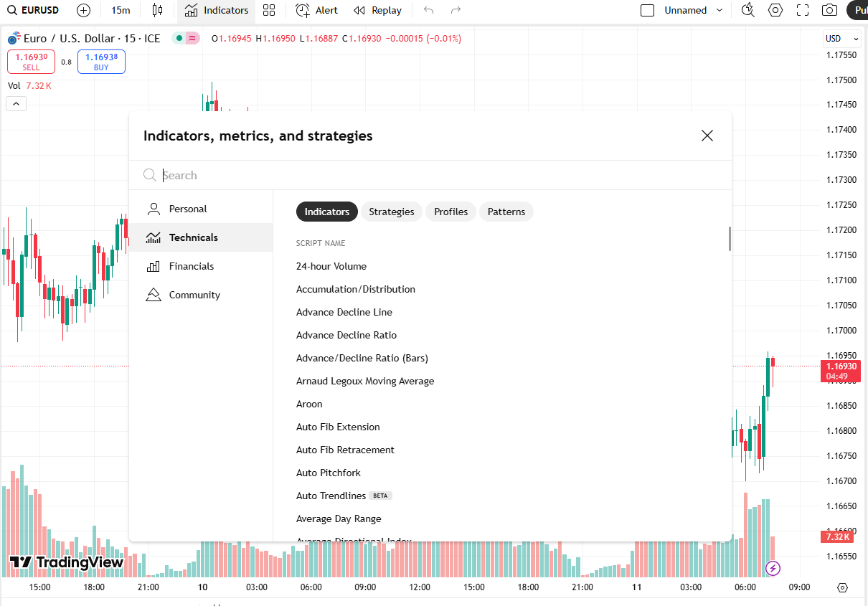
Task: Click the EU flag symbol logo
Action: (14, 38)
